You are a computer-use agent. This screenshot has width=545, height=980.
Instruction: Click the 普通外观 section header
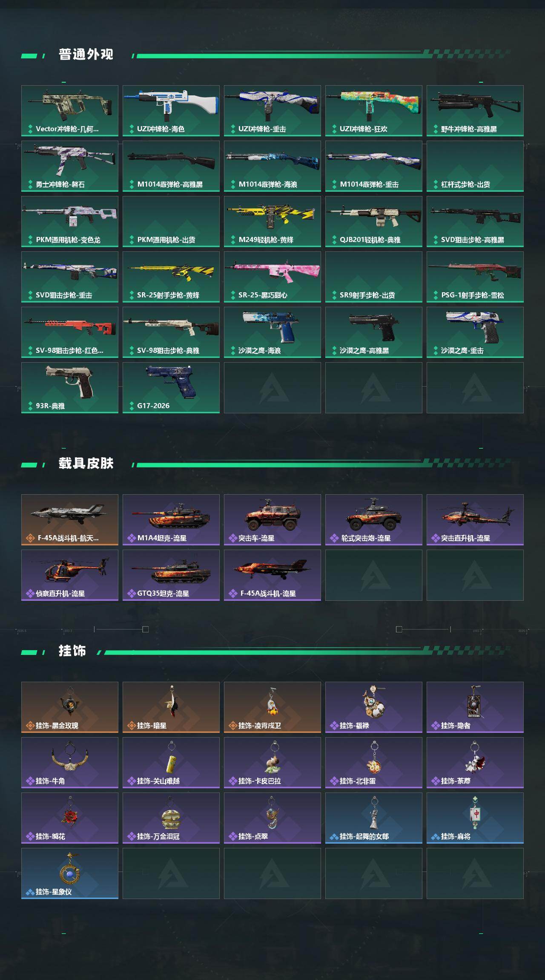pyautogui.click(x=86, y=55)
